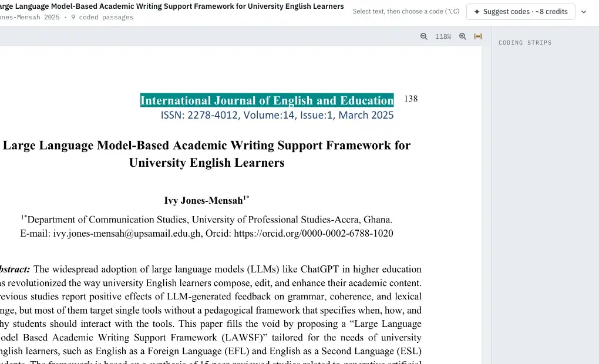Click the paper title beginning Large Language Model-Based
The height and width of the screenshot is (364, 599).
[207, 154]
